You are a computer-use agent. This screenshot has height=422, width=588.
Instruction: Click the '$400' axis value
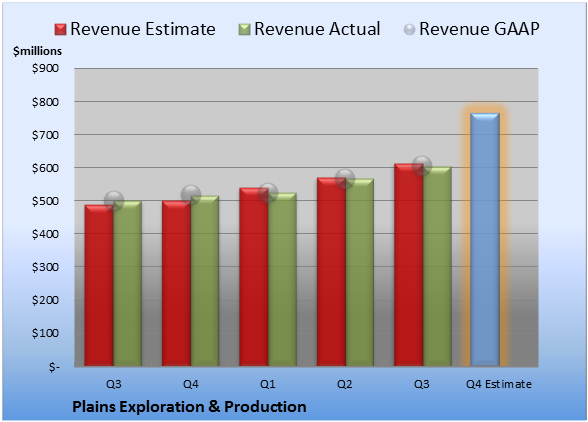pos(45,234)
